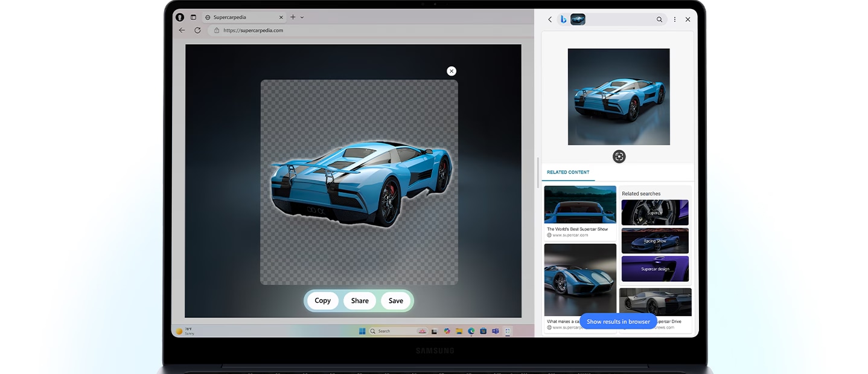Viewport: 868px width, 374px height.
Task: Close the visual search side panel
Action: pyautogui.click(x=688, y=20)
